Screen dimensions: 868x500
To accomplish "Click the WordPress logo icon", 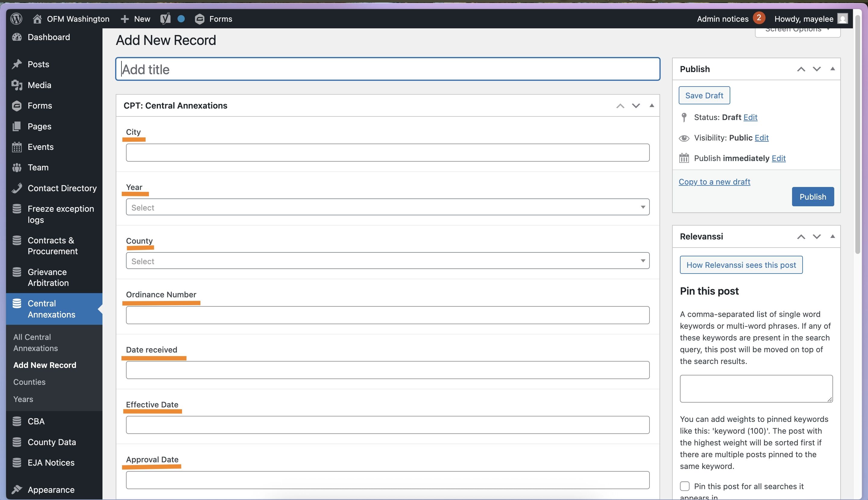I will (x=16, y=18).
